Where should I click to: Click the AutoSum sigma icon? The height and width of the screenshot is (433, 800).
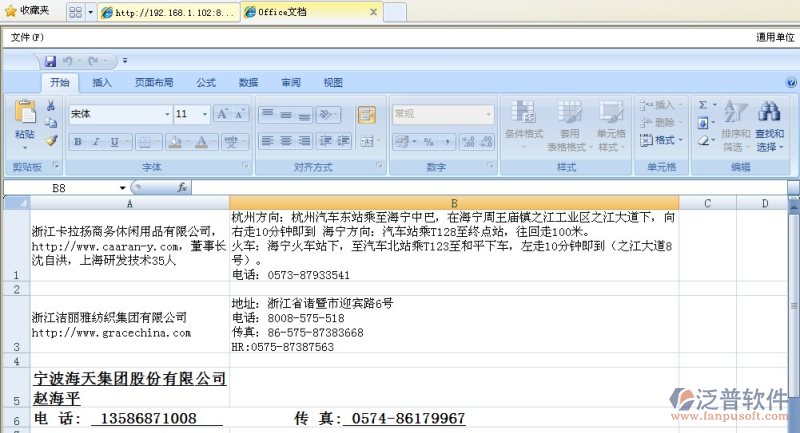(703, 105)
